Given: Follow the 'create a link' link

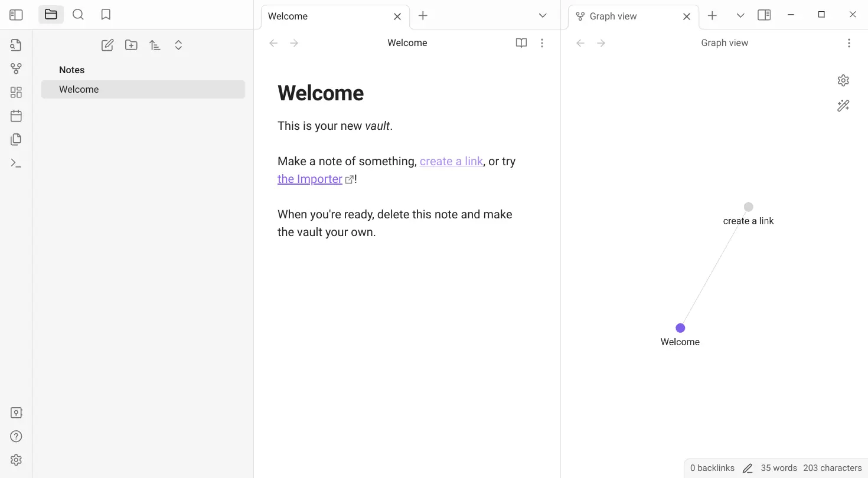Looking at the screenshot, I should [x=451, y=161].
